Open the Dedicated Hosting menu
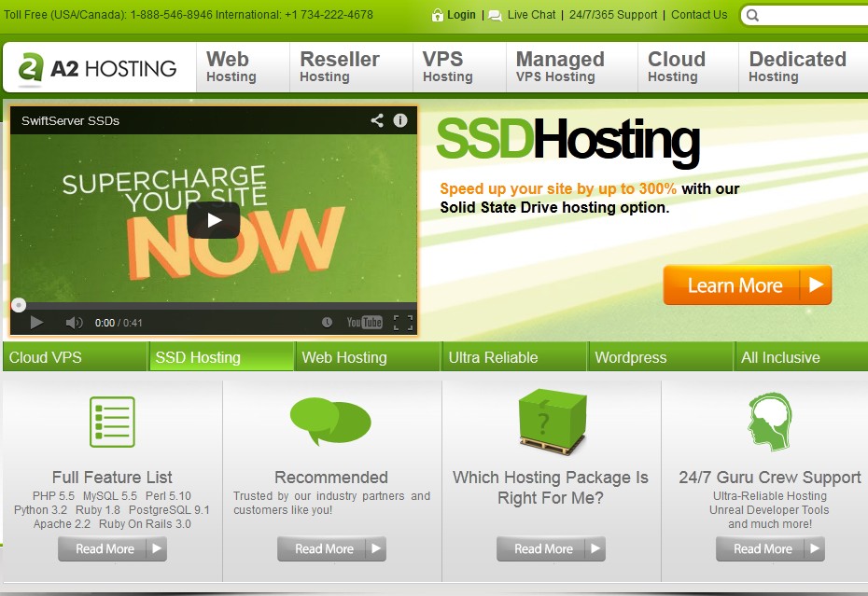Image resolution: width=868 pixels, height=596 pixels. [x=804, y=67]
